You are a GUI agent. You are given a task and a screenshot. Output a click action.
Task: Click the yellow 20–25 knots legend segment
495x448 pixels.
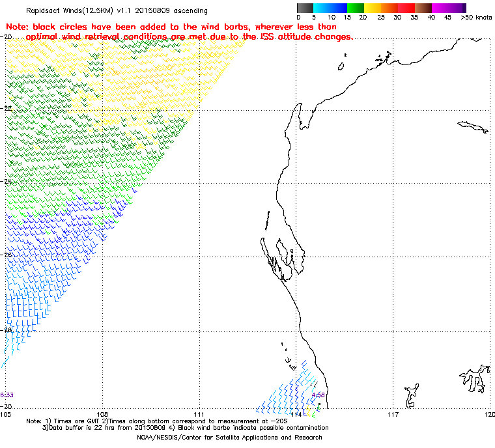(373, 8)
